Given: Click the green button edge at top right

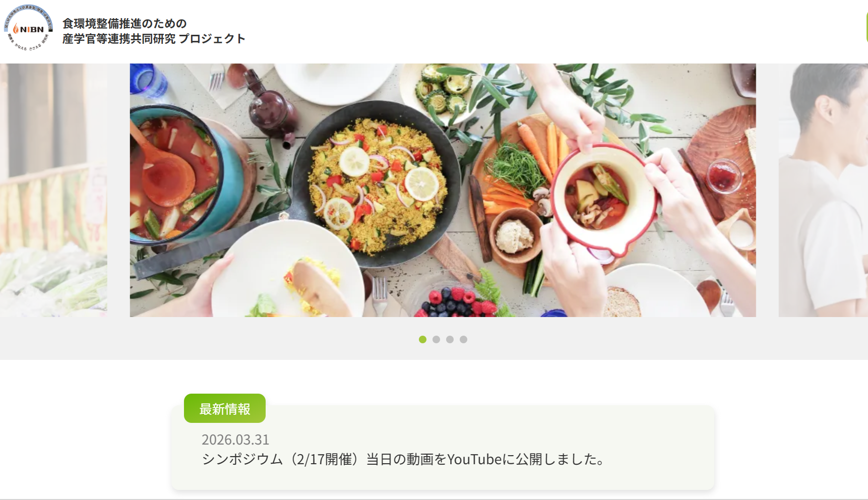Looking at the screenshot, I should coord(866,28).
